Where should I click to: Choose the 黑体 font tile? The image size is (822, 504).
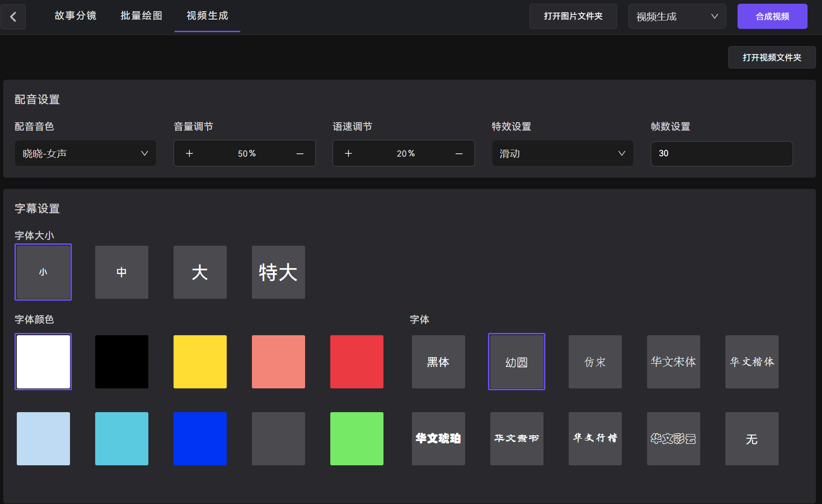(439, 362)
